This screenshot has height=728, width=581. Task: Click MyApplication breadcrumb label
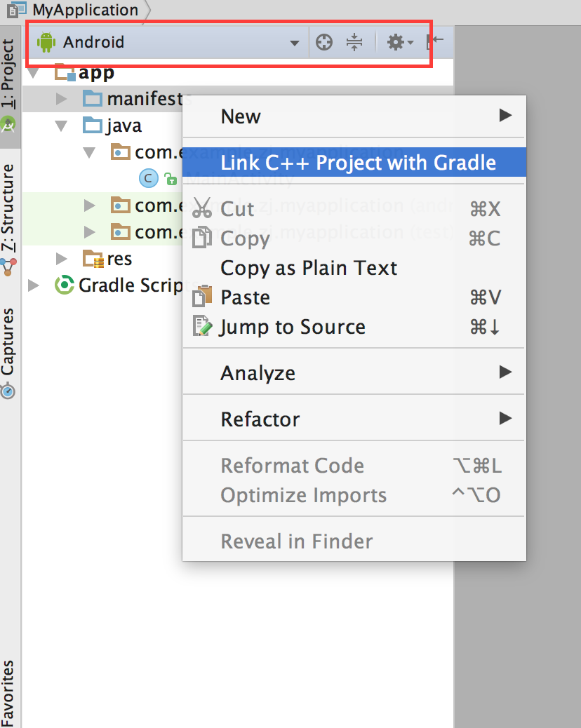click(x=86, y=10)
